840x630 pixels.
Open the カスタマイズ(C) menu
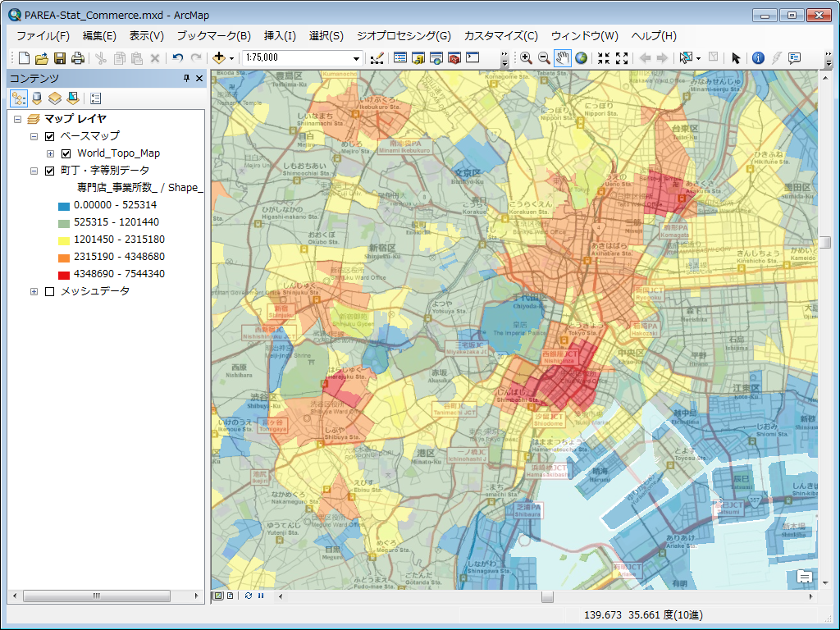pos(501,36)
